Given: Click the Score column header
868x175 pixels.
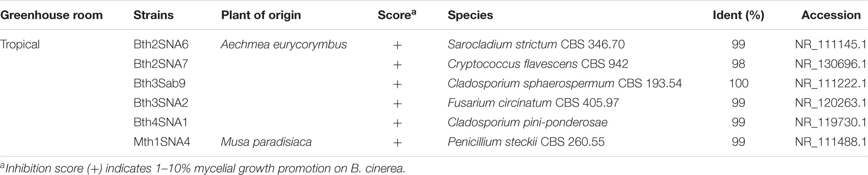Looking at the screenshot, I should click(397, 15).
